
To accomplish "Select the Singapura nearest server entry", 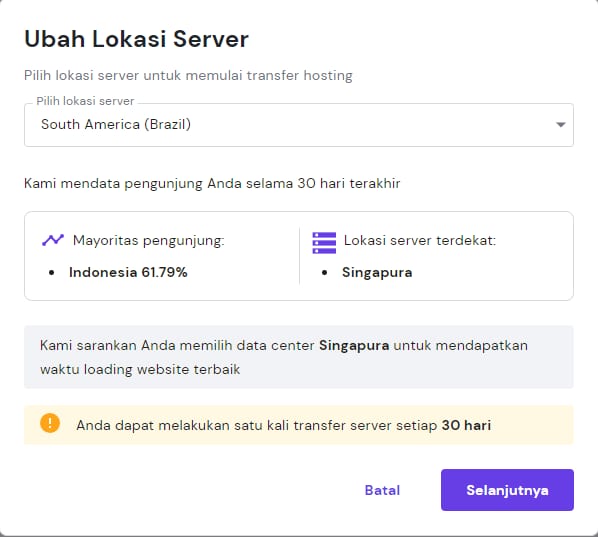I will click(377, 273).
